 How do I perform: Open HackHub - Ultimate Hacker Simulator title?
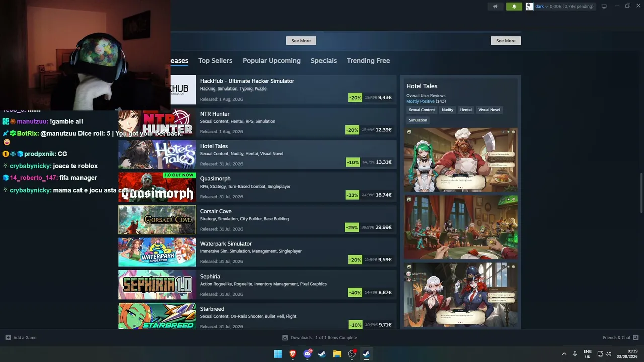click(247, 81)
